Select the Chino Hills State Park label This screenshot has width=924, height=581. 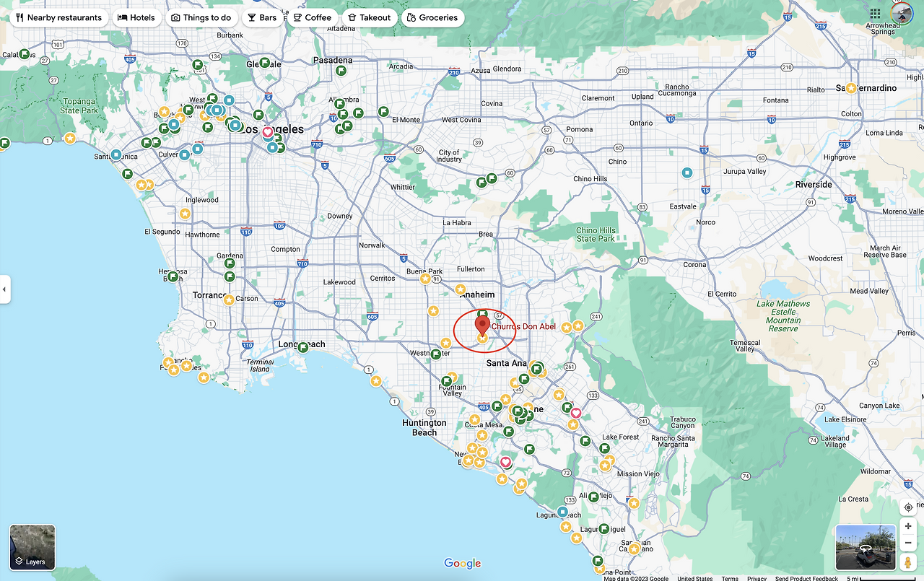point(596,235)
